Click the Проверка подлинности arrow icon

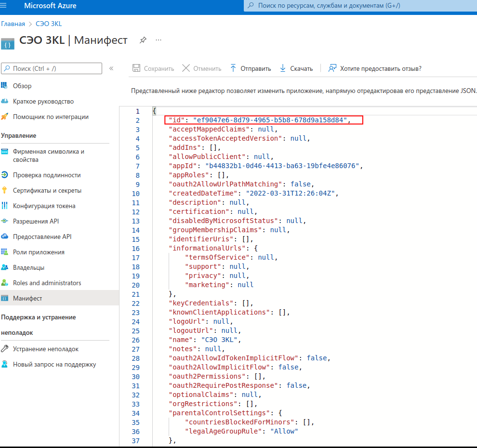click(x=4, y=174)
